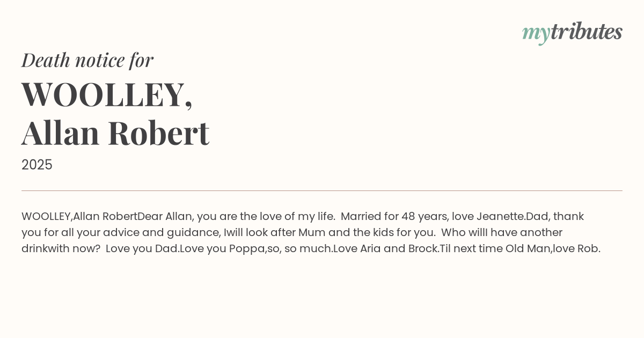
Task: Click the word "tributes" in the logo
Action: (x=586, y=32)
